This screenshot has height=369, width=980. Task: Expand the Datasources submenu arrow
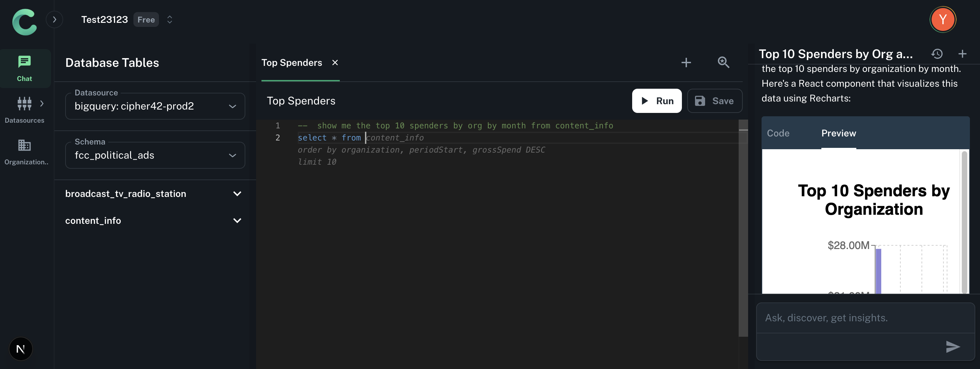pyautogui.click(x=42, y=103)
